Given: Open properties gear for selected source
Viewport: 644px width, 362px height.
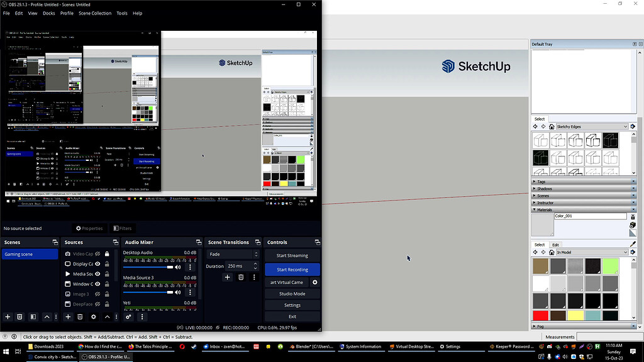Looking at the screenshot, I should pyautogui.click(x=94, y=316).
